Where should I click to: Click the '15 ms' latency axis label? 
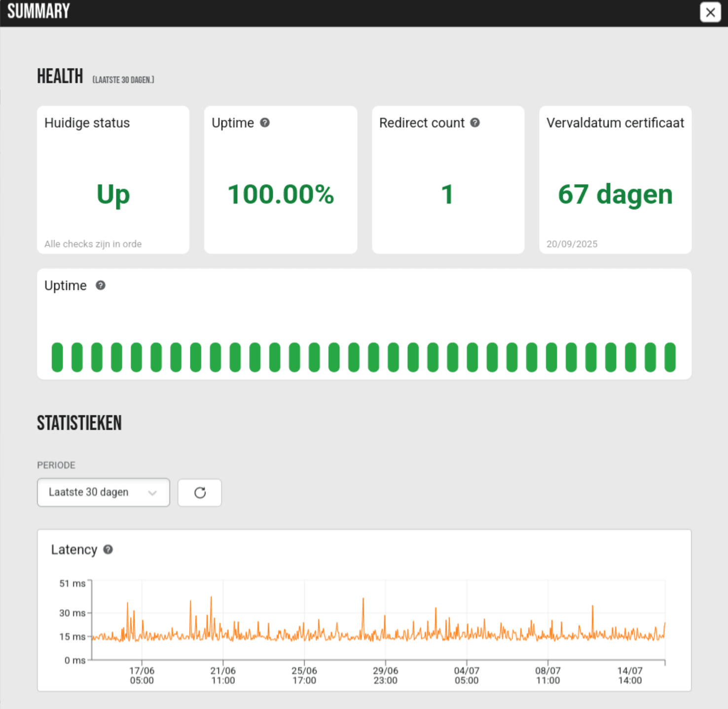click(x=73, y=637)
